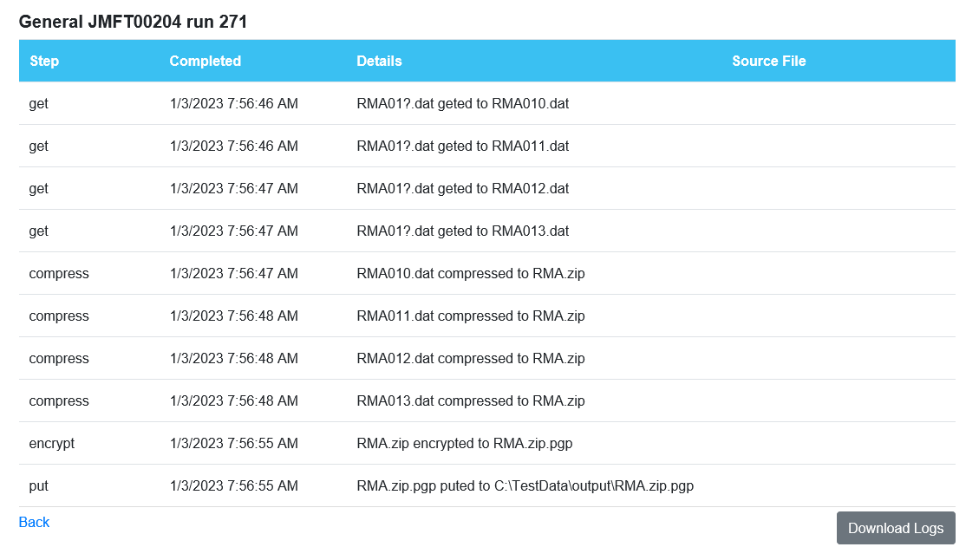Select completed time for the RMA011.dat compress row

click(233, 316)
